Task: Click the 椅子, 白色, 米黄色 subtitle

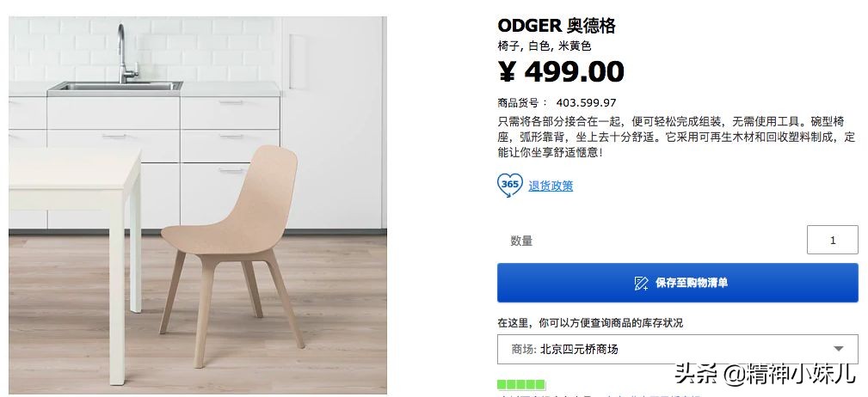Action: point(545,46)
